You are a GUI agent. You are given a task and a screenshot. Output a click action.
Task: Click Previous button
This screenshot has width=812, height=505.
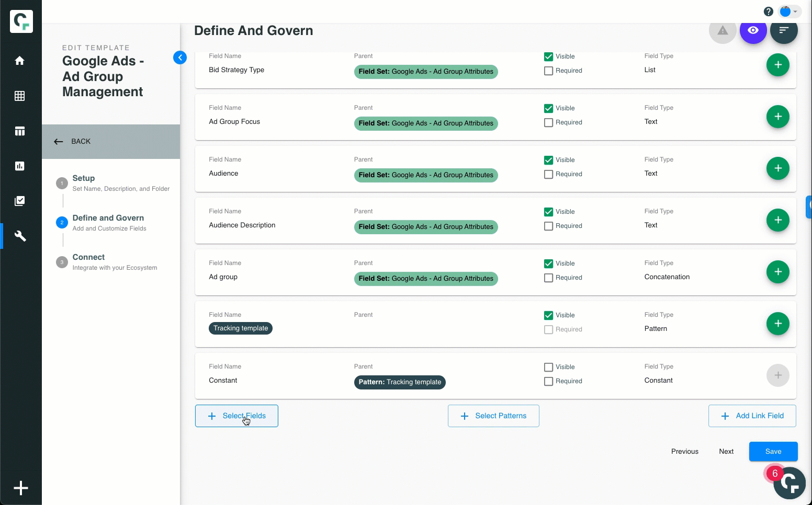685,451
